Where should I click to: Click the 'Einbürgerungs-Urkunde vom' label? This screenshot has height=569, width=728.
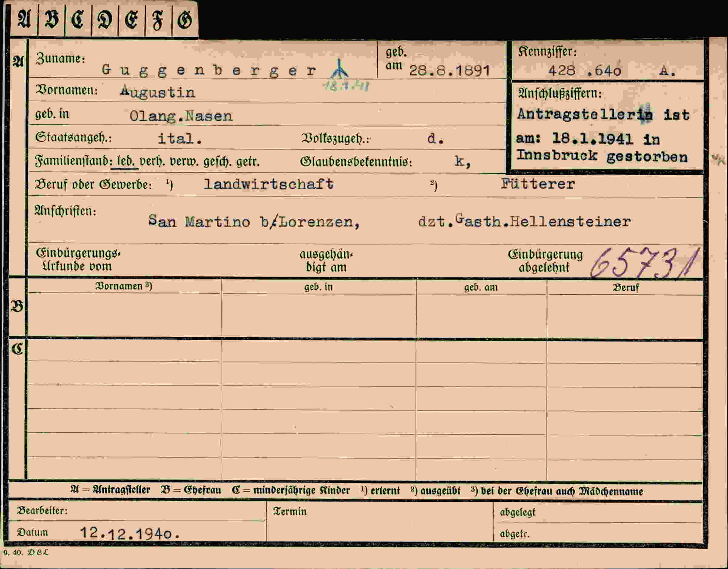coord(78,260)
